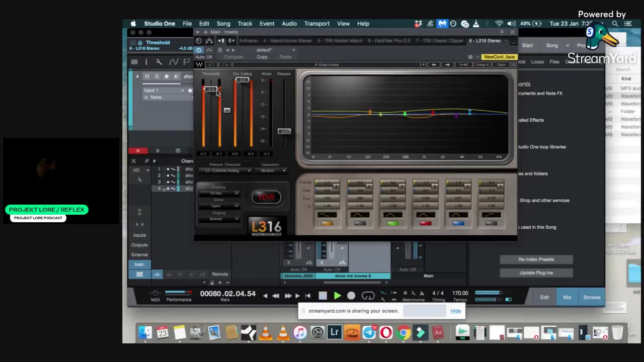The image size is (644, 362).
Task: Click the blue band color button
Action: click(x=458, y=223)
